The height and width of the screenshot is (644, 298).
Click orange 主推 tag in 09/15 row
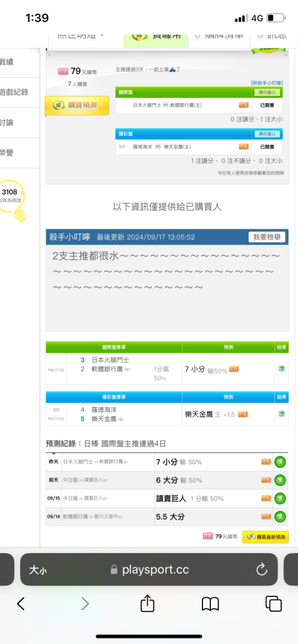click(x=266, y=498)
